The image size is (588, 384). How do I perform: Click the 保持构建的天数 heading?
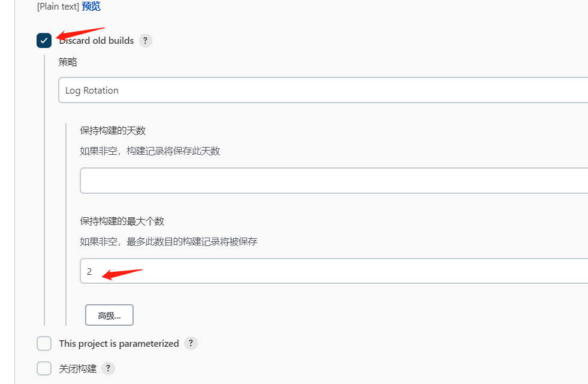tap(113, 130)
